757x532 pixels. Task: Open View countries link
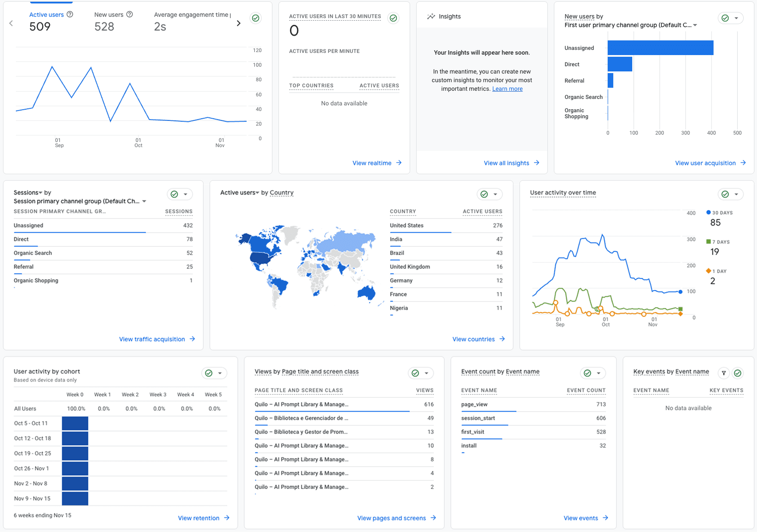473,339
